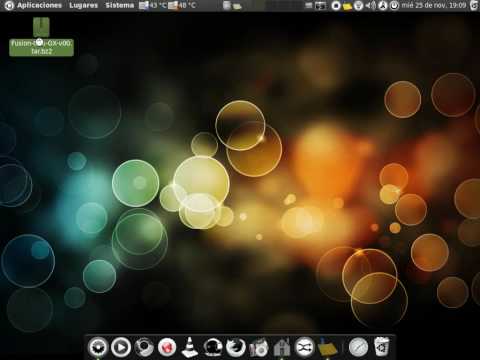Open the volume control in the panel

pyautogui.click(x=370, y=6)
